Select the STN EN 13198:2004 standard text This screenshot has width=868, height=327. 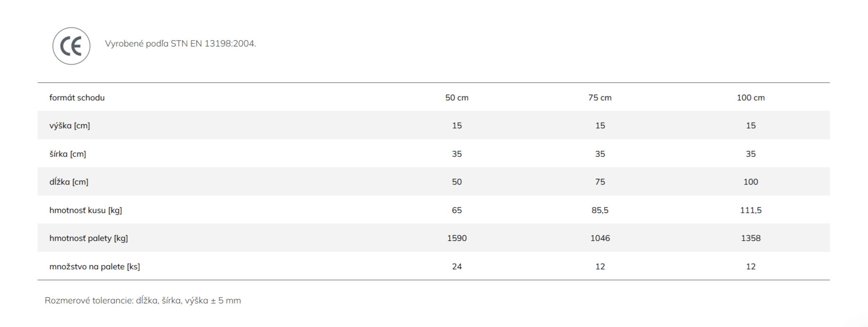point(180,44)
